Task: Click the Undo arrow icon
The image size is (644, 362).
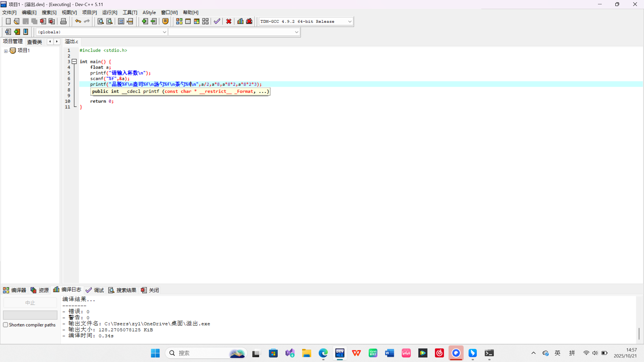Action: 78,21
